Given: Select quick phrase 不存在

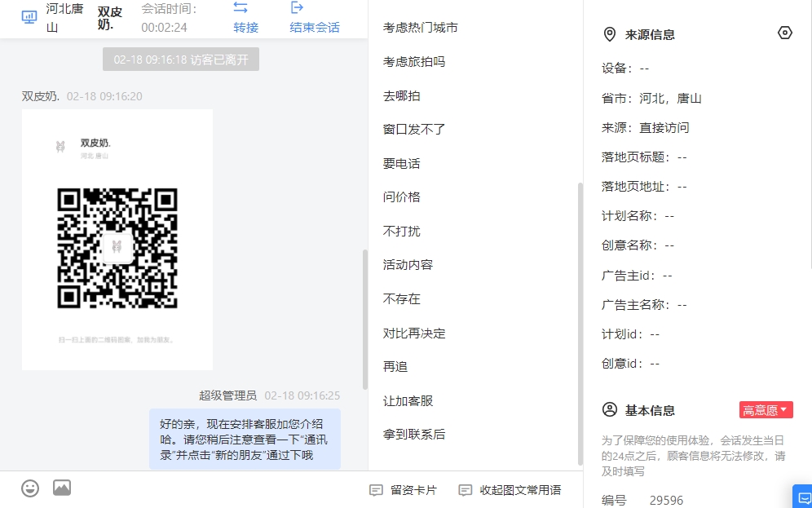Looking at the screenshot, I should (x=401, y=298).
